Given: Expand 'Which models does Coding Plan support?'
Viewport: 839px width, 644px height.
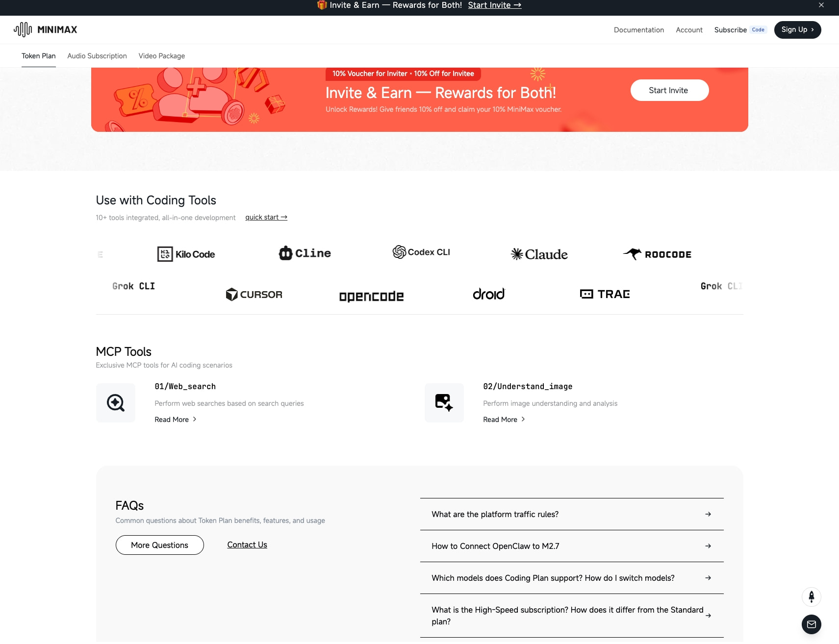Looking at the screenshot, I should [572, 578].
